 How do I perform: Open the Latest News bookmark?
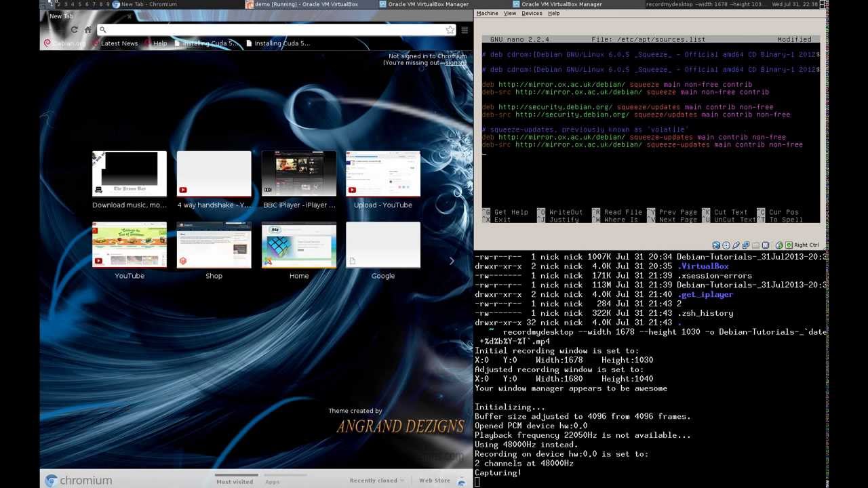pos(115,43)
